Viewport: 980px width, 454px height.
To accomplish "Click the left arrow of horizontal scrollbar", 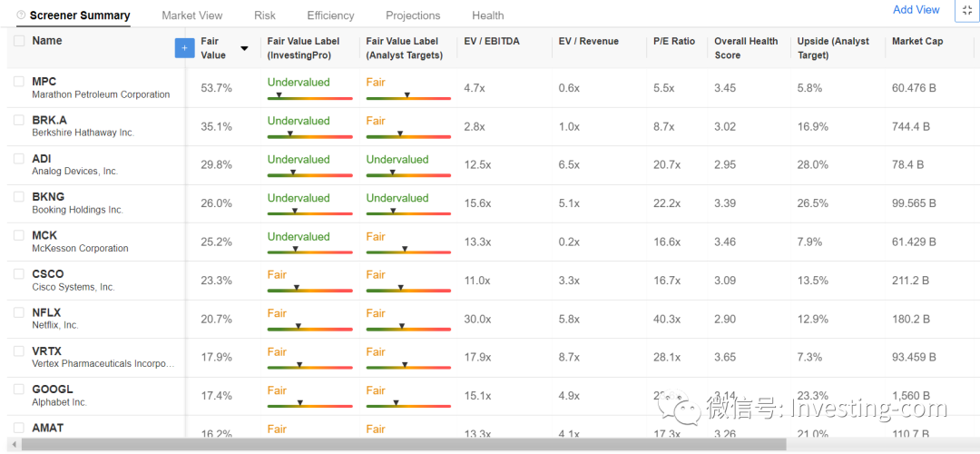I will 15,444.
